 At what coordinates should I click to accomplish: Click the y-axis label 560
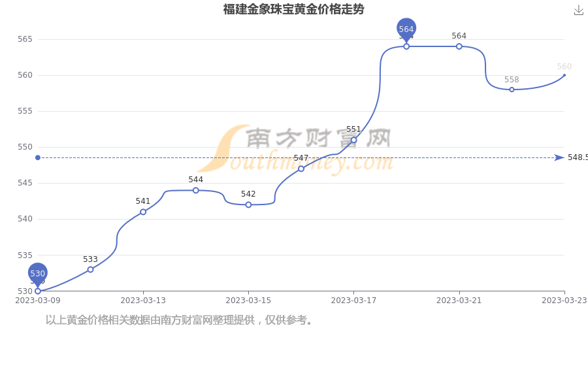(25, 75)
